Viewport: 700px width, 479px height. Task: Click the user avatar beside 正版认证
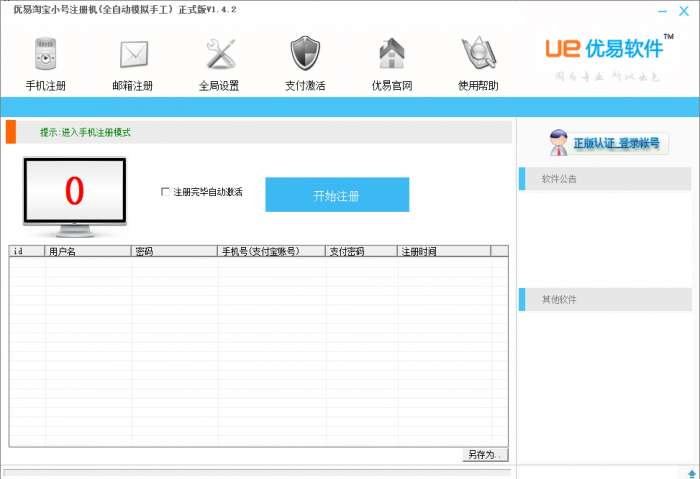[x=558, y=142]
